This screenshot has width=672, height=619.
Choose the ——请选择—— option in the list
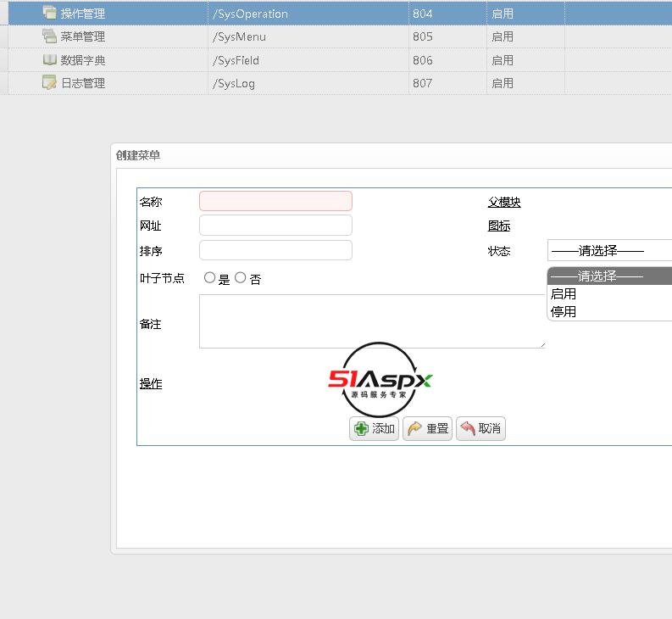click(609, 276)
